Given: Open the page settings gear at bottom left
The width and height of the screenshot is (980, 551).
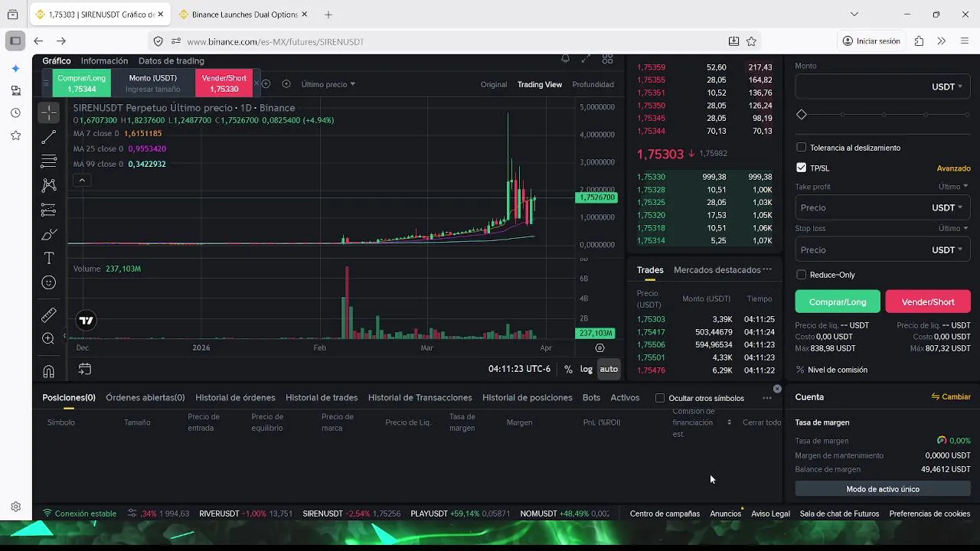Looking at the screenshot, I should [x=15, y=507].
